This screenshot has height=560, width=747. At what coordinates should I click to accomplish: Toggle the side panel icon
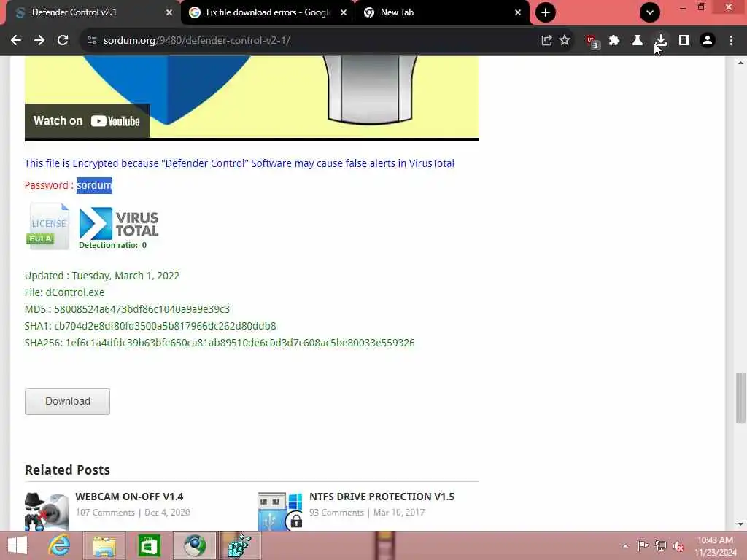tap(684, 41)
